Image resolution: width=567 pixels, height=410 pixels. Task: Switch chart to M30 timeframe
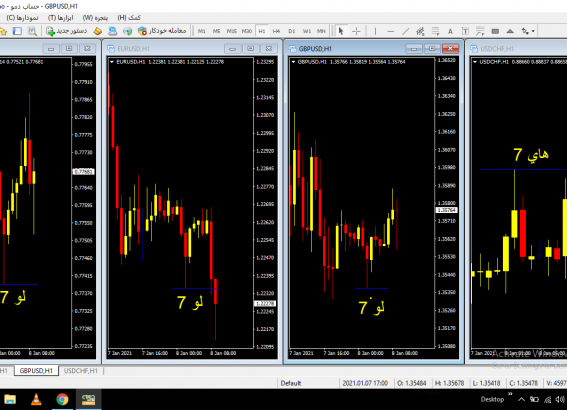coord(247,31)
